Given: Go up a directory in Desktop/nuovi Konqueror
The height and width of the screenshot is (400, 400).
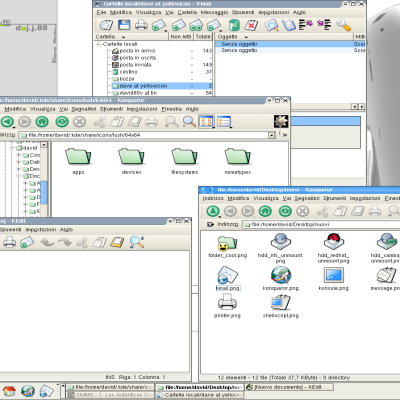Looking at the screenshot, I should [213, 211].
